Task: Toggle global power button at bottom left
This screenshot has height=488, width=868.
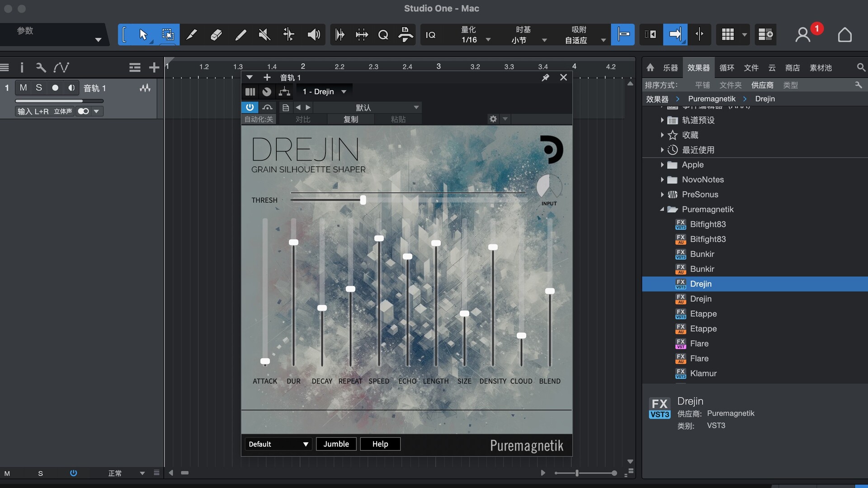Action: [x=73, y=473]
